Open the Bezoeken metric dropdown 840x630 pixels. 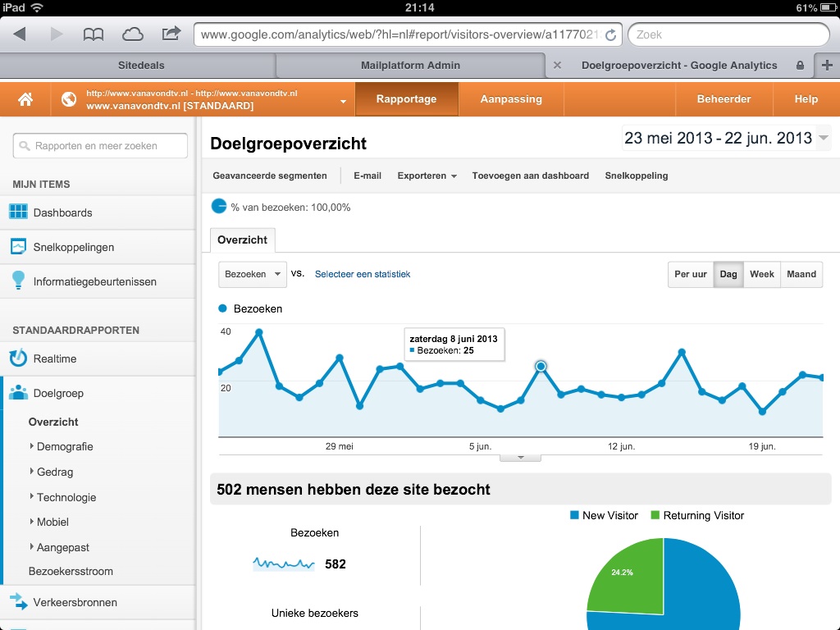(253, 274)
